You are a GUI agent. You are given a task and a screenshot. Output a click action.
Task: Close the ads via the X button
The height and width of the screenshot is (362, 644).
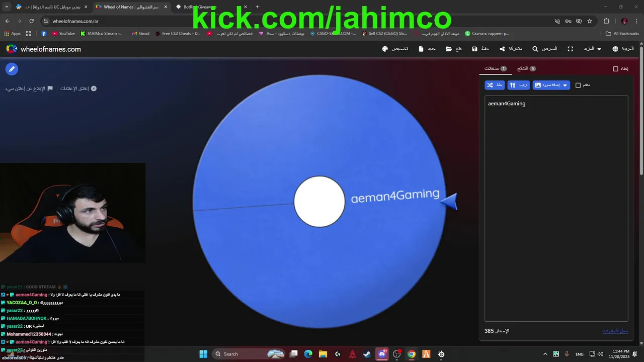coord(94,88)
